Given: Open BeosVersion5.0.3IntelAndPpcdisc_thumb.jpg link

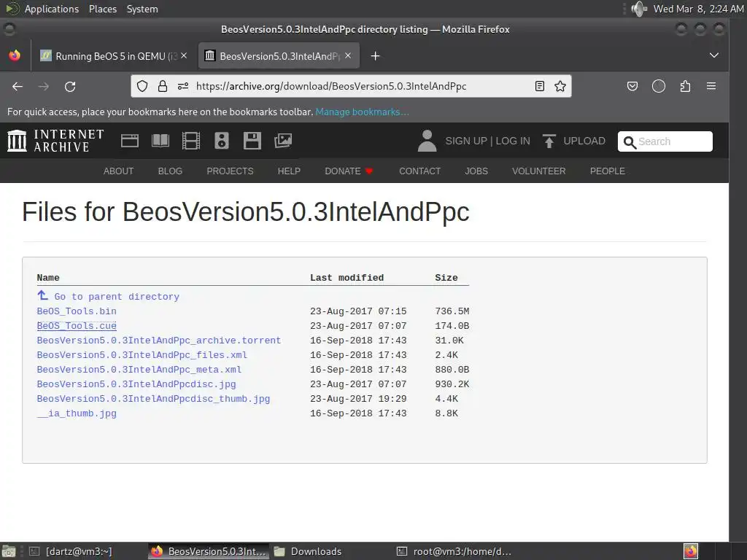Looking at the screenshot, I should pos(153,399).
